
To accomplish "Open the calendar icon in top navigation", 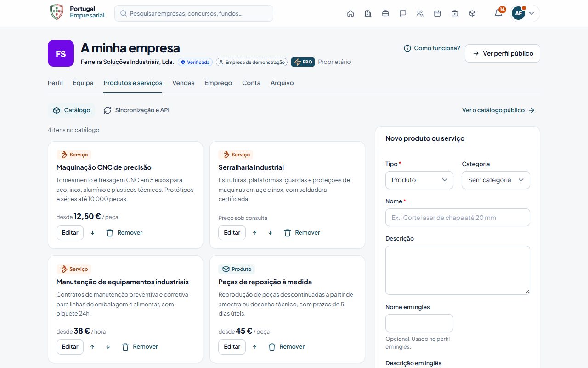I will [437, 13].
